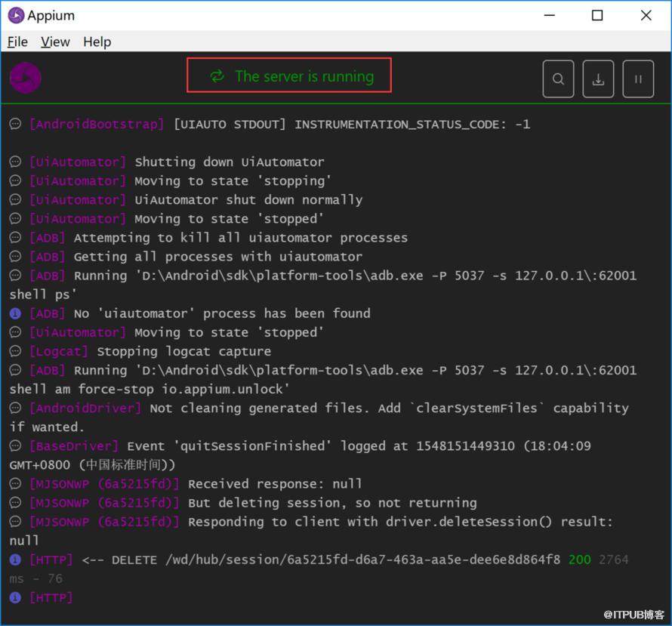
Task: Click bubble icon beside the [BaseDriver] event line
Action: click(x=15, y=446)
